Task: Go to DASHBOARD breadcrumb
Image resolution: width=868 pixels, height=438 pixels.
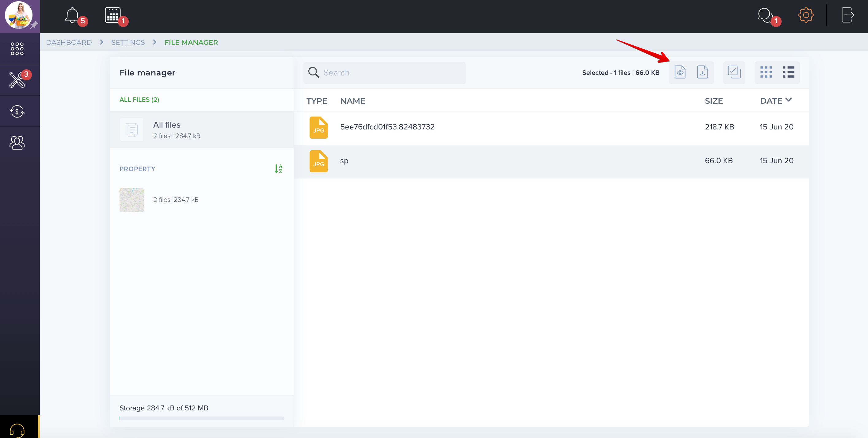Action: (x=69, y=43)
